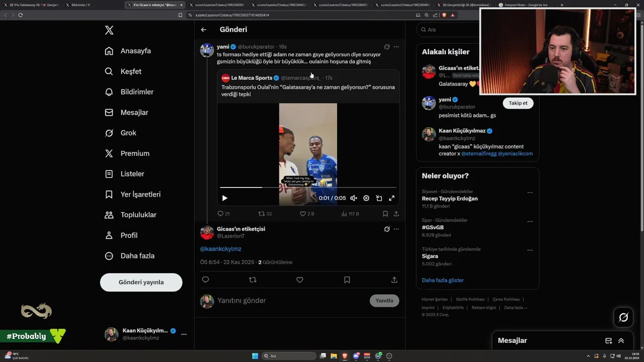Screen dimensions: 644x362
Task: Click browser address bar URL
Action: point(232,15)
